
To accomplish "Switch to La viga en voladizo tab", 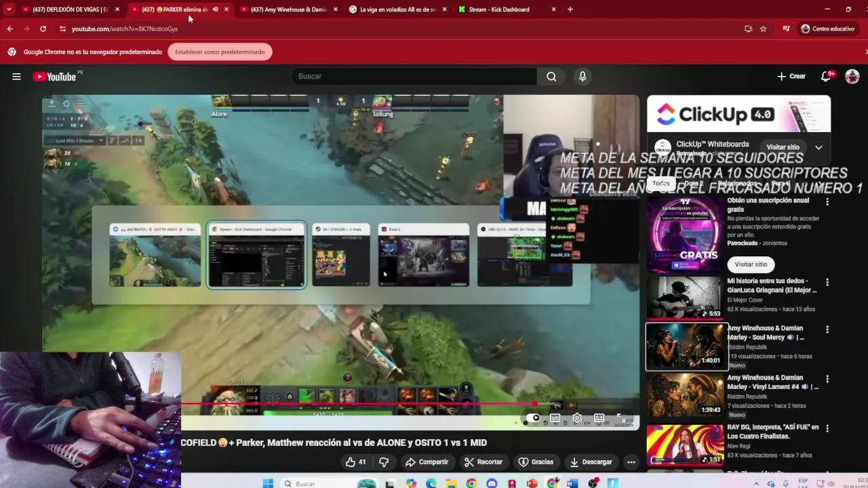I will (x=398, y=9).
